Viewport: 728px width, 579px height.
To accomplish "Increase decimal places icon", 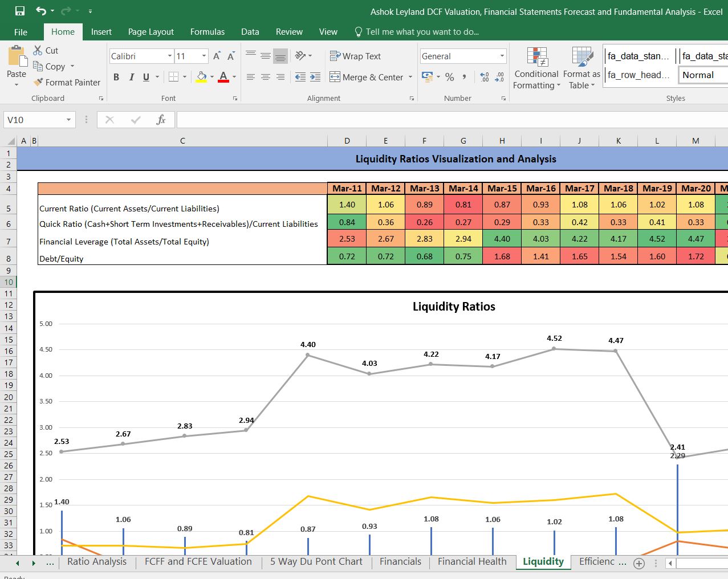I will pyautogui.click(x=485, y=77).
